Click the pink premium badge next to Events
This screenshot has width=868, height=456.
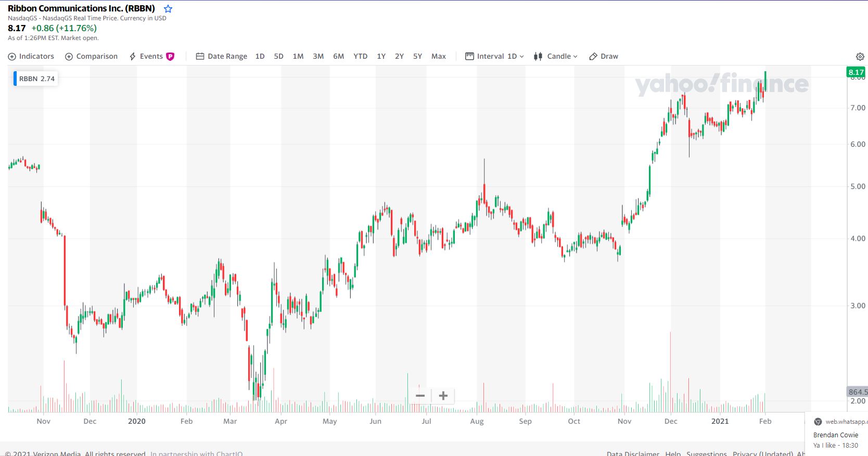tap(170, 57)
